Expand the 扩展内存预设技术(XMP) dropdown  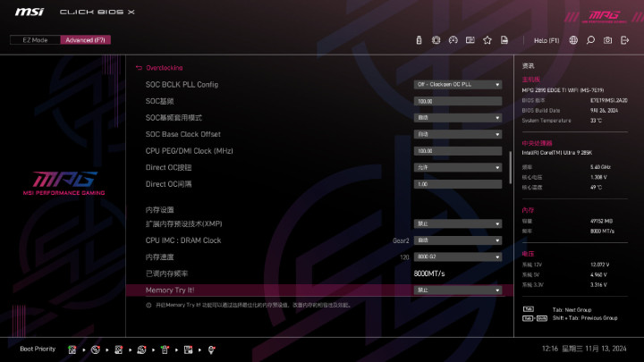point(458,223)
